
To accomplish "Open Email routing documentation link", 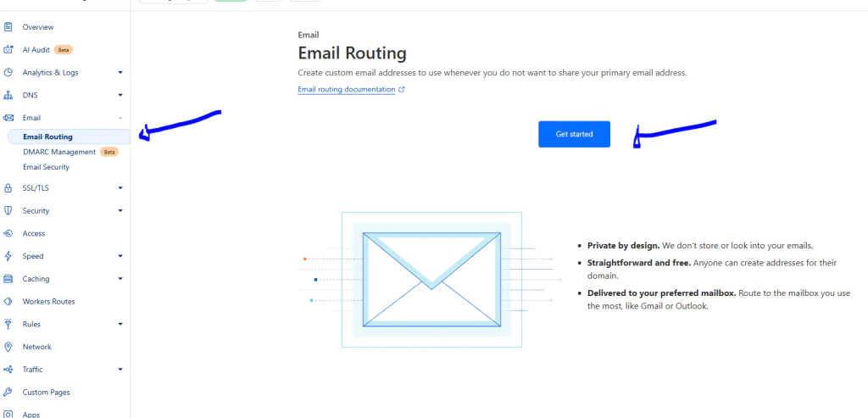I will point(347,90).
